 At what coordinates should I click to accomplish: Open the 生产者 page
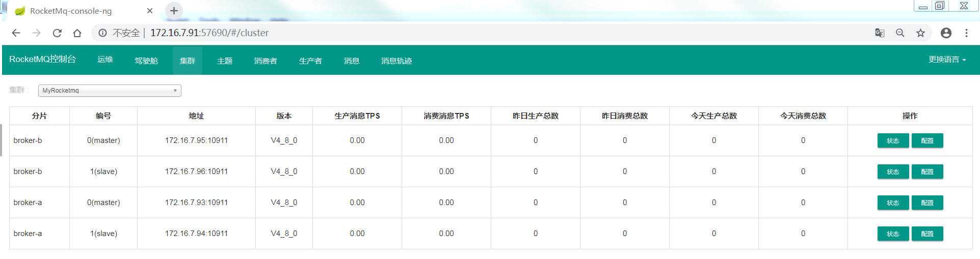pos(310,61)
